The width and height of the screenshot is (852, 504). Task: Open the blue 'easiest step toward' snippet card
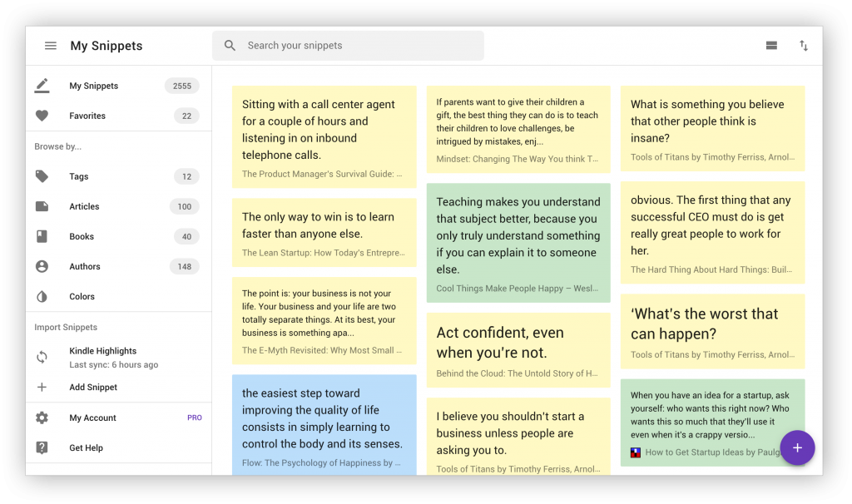[324, 424]
